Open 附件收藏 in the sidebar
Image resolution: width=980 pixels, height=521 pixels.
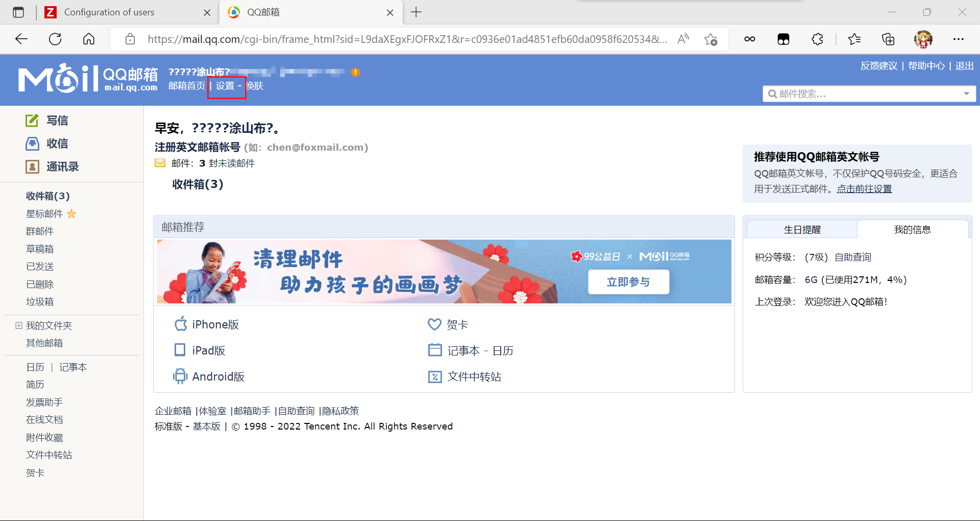(44, 438)
